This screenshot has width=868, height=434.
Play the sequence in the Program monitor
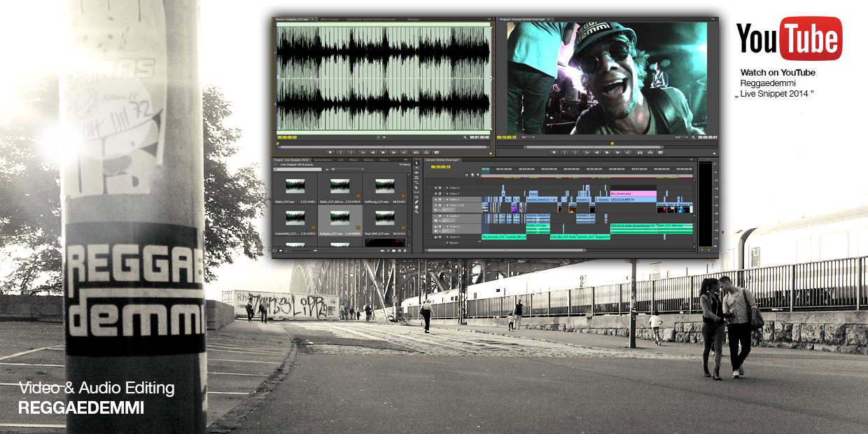[x=606, y=152]
